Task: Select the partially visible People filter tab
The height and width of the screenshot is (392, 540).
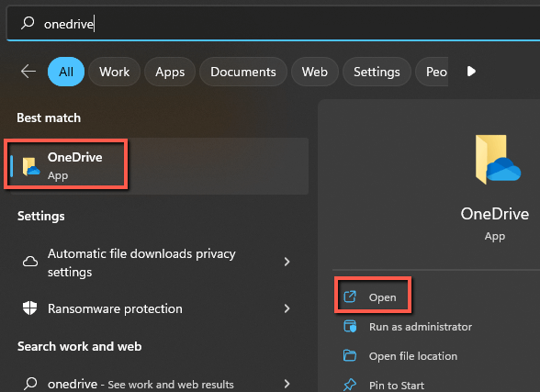Action: pos(433,72)
